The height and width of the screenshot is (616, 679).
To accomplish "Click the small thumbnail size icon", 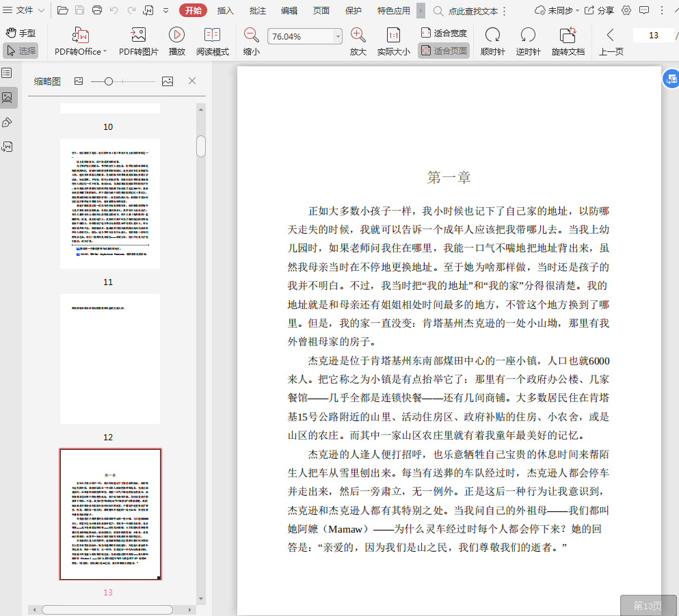I will (79, 81).
